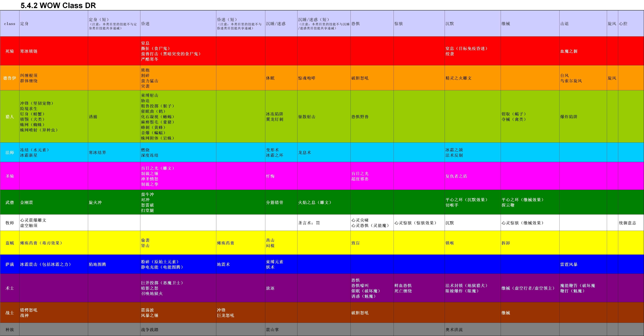
Task: Click the "萨满" row label
Action: tap(10, 264)
